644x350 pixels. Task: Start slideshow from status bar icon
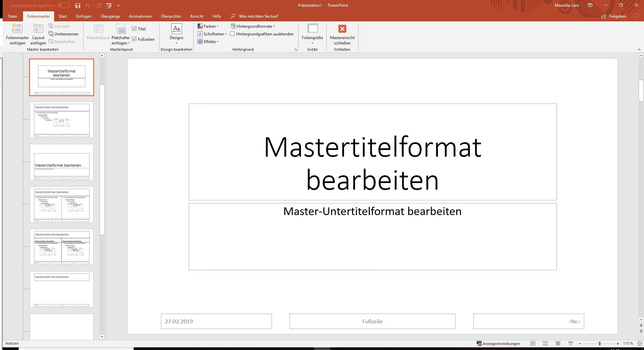point(571,343)
